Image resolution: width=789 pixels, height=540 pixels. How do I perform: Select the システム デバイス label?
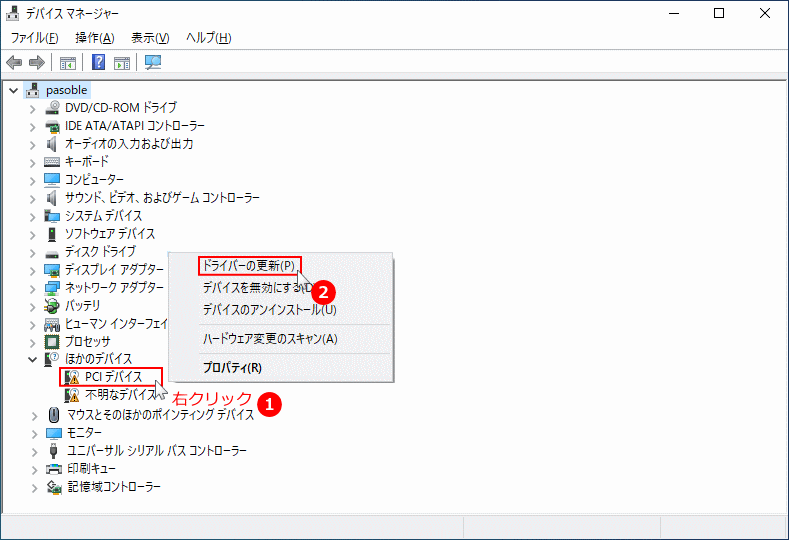[x=104, y=215]
